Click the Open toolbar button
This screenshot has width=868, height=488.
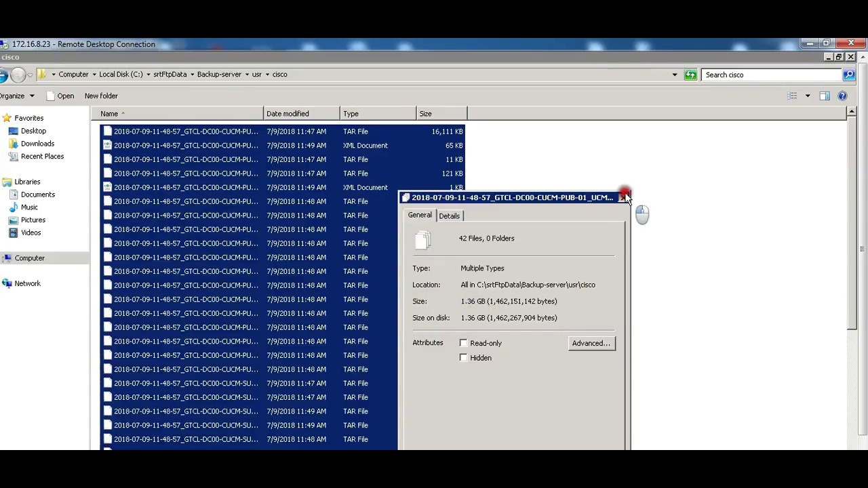tap(60, 96)
